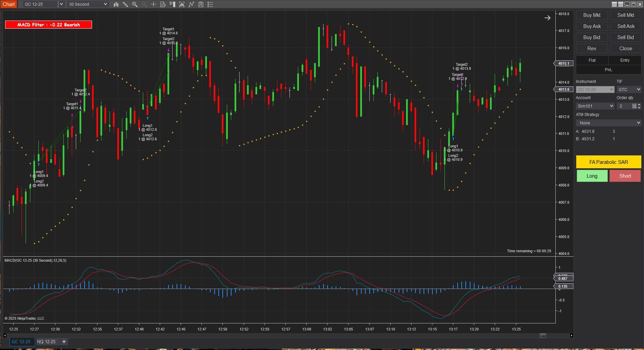Click the Target1 1 @ 4014.6 label
The height and width of the screenshot is (350, 644).
pos(168,31)
